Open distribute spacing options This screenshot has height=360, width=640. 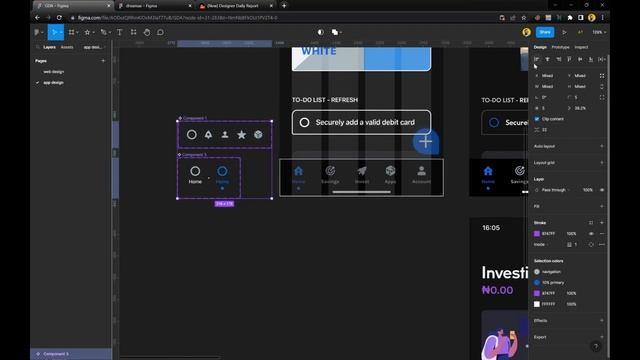click(602, 60)
